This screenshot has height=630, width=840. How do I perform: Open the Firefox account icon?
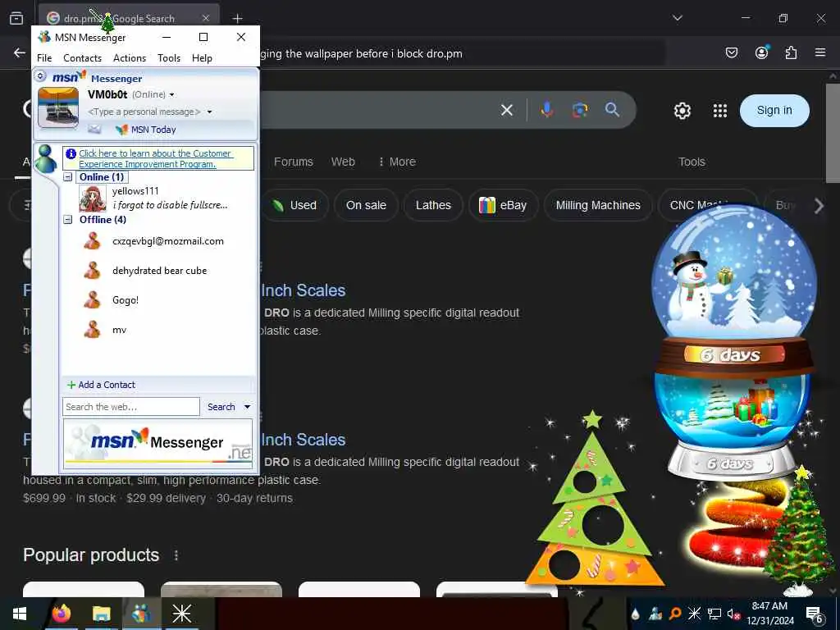pos(762,52)
